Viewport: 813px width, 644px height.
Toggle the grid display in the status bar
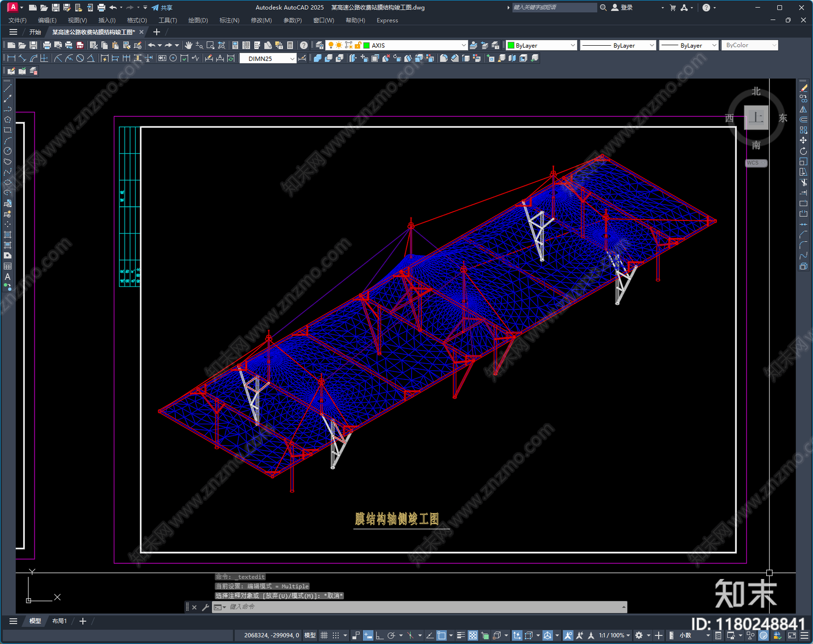pyautogui.click(x=324, y=635)
